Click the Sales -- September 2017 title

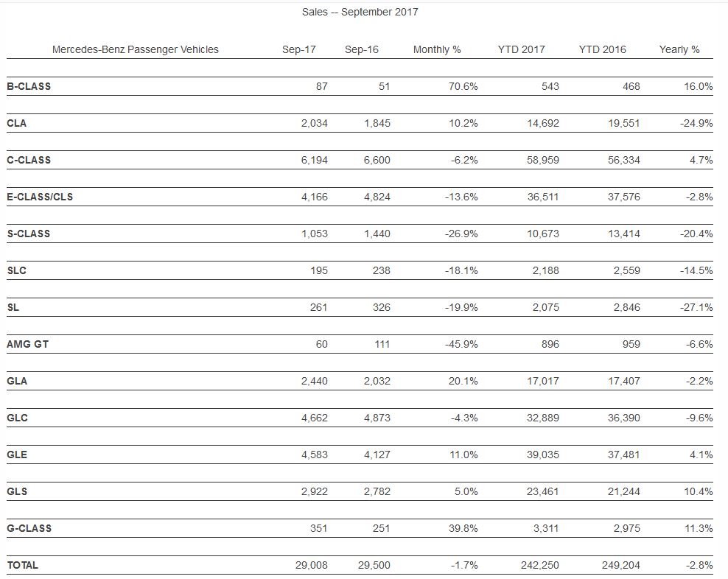360,12
